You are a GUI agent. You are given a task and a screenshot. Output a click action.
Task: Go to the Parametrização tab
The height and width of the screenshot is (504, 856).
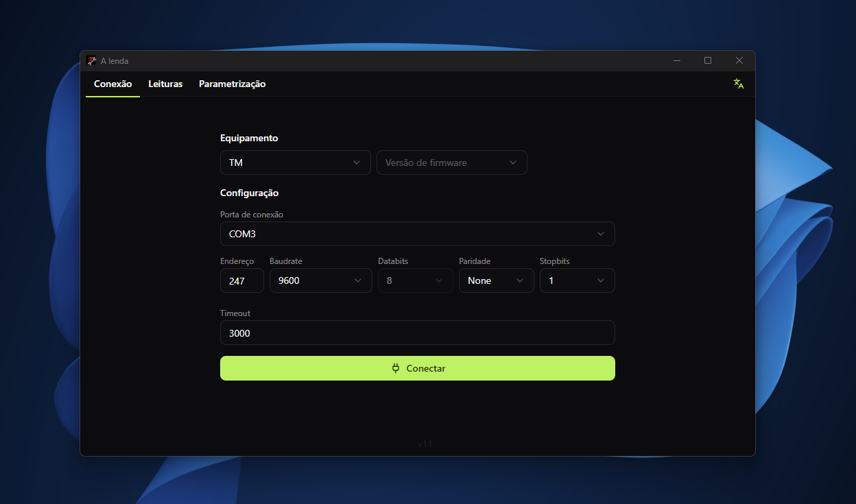point(233,84)
